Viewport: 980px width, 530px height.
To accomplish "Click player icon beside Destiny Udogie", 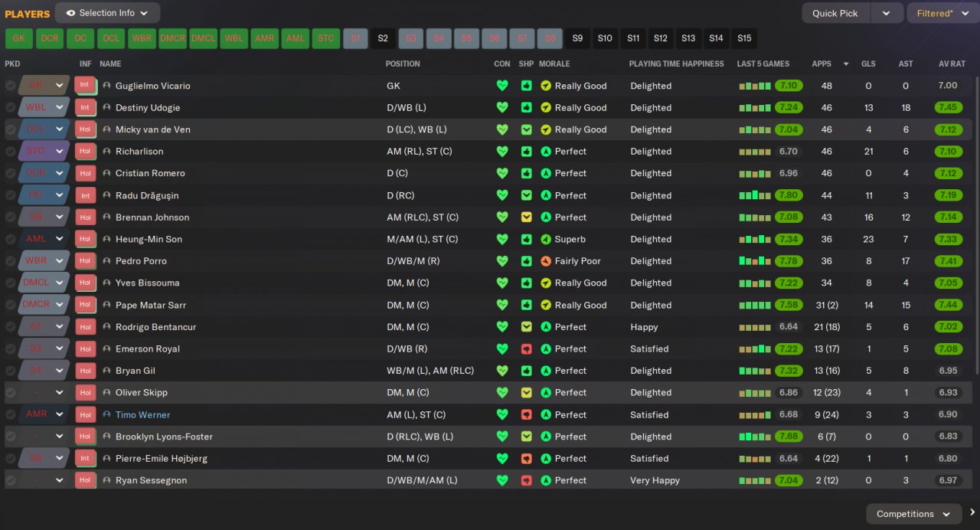I will coord(106,108).
